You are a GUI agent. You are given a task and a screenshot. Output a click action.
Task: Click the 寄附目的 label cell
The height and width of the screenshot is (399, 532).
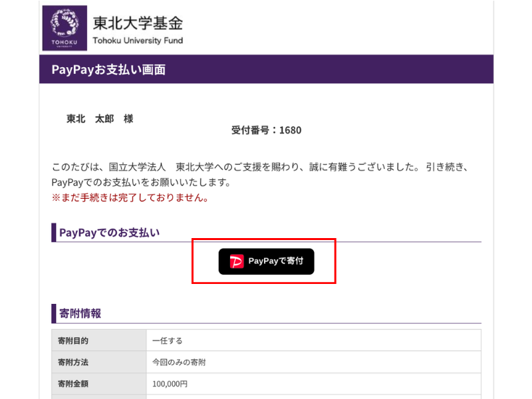(99, 340)
